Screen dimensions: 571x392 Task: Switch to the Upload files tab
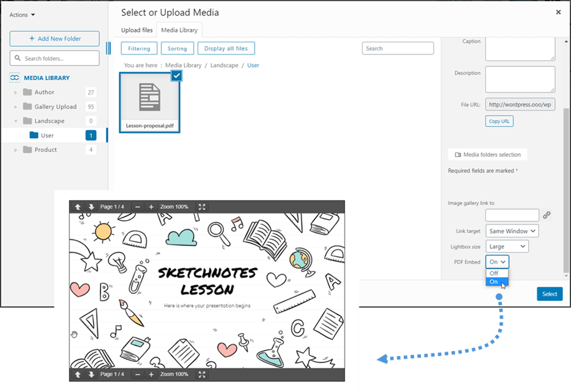tap(138, 30)
